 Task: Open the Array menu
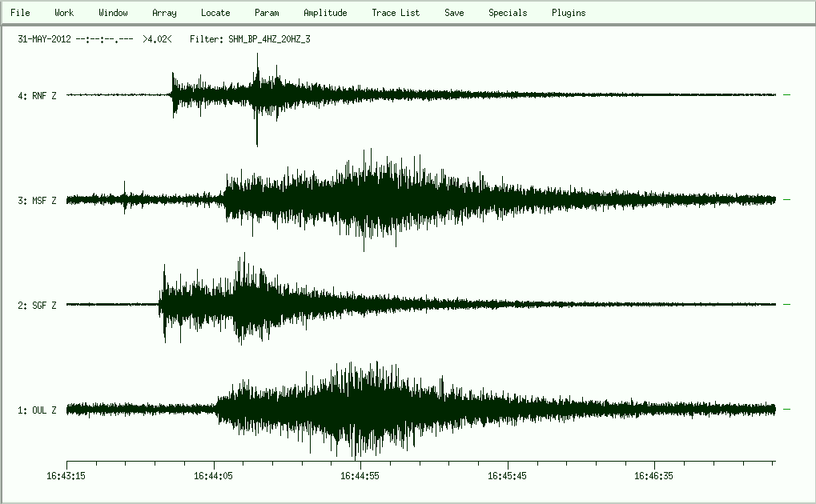tap(164, 13)
